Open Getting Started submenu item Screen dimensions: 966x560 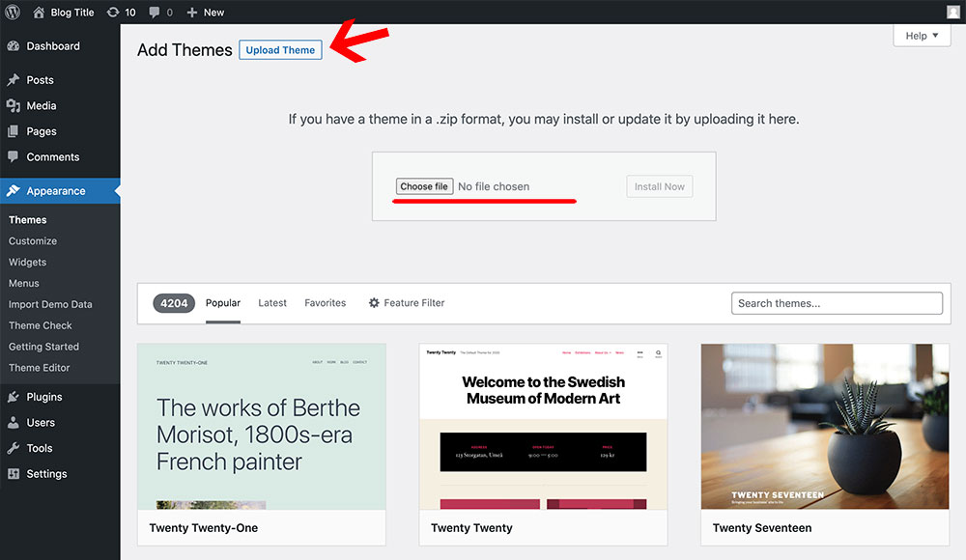tap(43, 347)
